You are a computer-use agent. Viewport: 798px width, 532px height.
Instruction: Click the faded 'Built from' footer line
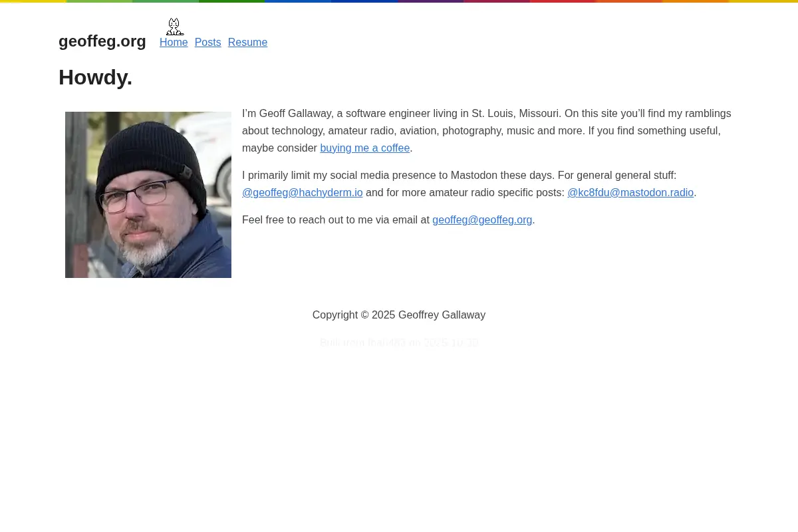click(x=399, y=343)
